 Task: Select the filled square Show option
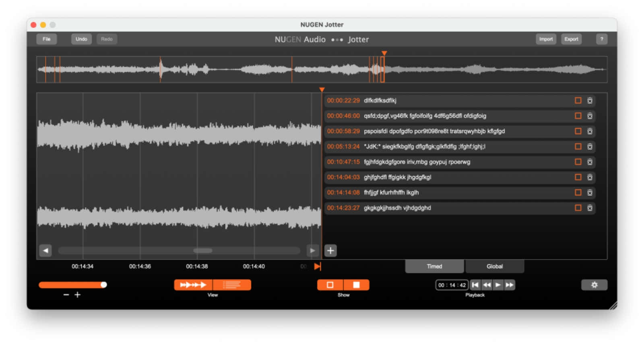(x=356, y=285)
